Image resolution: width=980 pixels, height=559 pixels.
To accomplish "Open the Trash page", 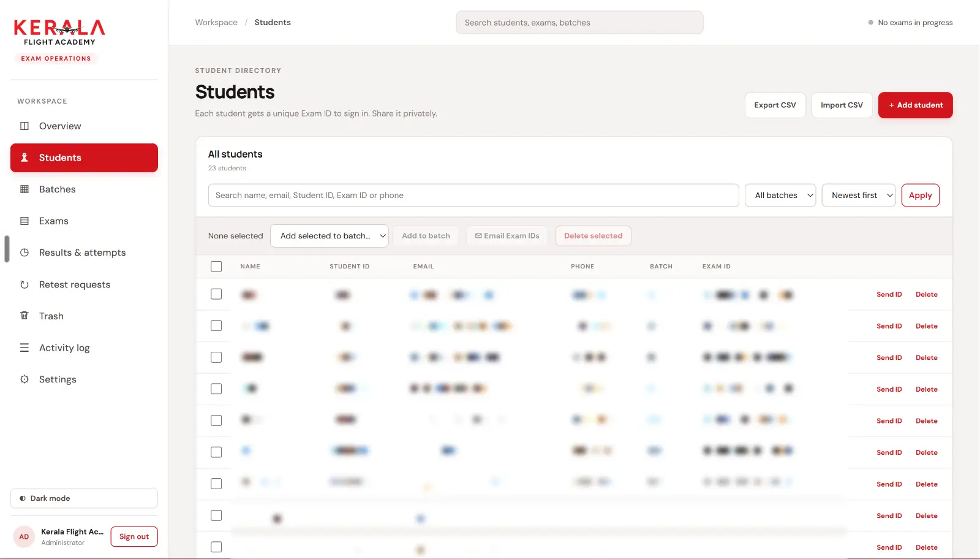I will pos(84,316).
